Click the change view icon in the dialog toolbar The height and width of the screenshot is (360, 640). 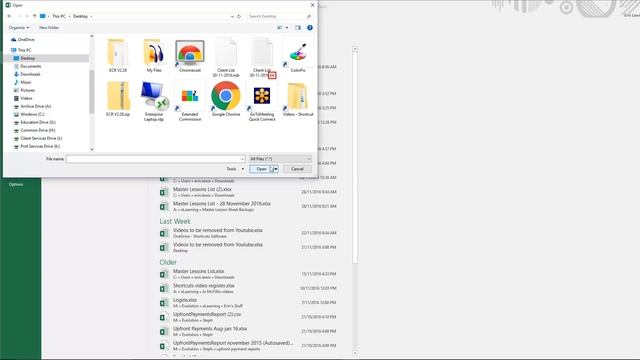click(x=280, y=28)
